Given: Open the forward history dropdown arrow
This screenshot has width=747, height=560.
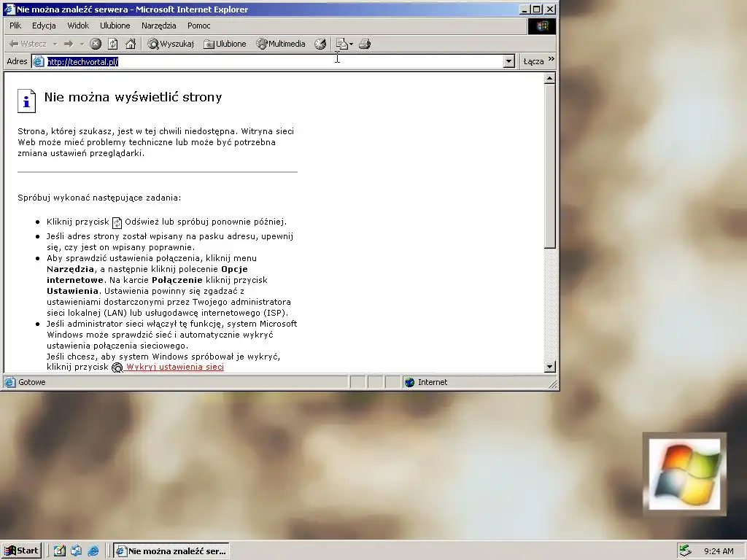Looking at the screenshot, I should (x=82, y=44).
